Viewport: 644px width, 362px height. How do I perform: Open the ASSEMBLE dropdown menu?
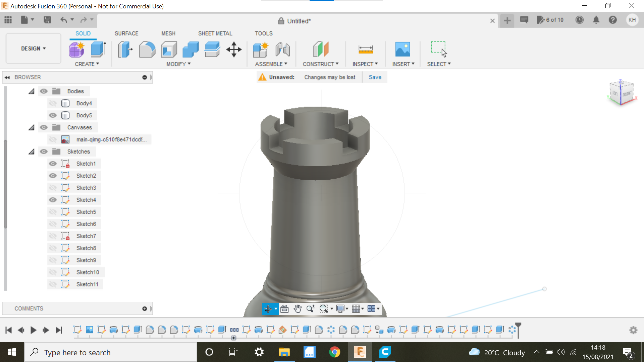point(271,64)
